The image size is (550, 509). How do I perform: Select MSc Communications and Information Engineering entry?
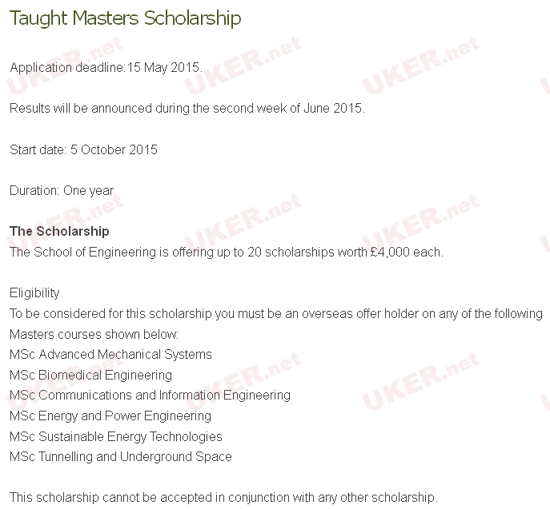[150, 395]
